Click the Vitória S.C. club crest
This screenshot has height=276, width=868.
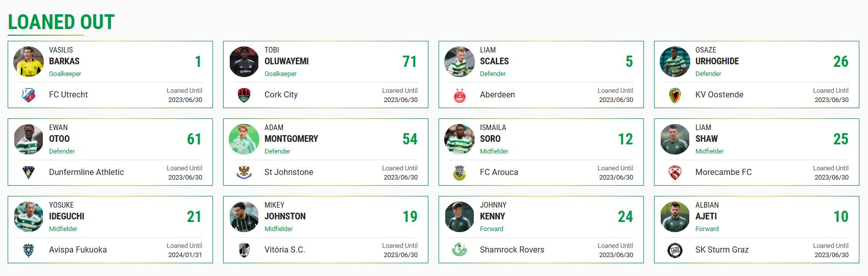[x=244, y=250]
